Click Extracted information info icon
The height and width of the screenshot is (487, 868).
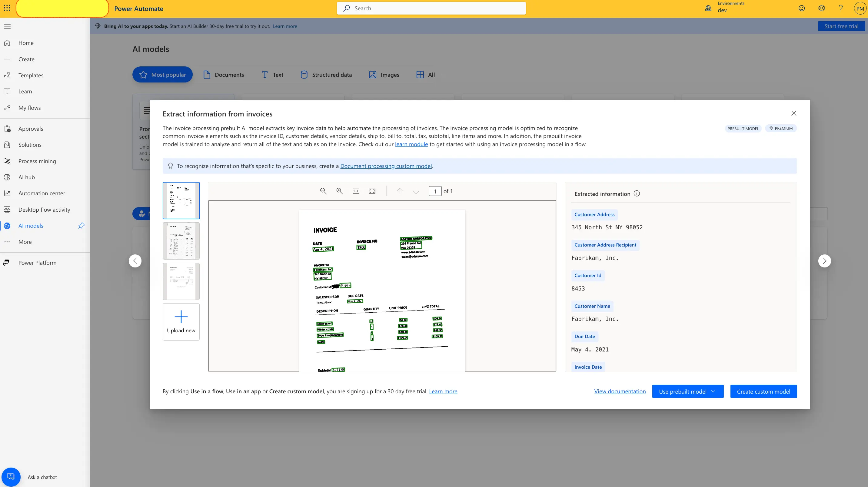click(x=637, y=193)
